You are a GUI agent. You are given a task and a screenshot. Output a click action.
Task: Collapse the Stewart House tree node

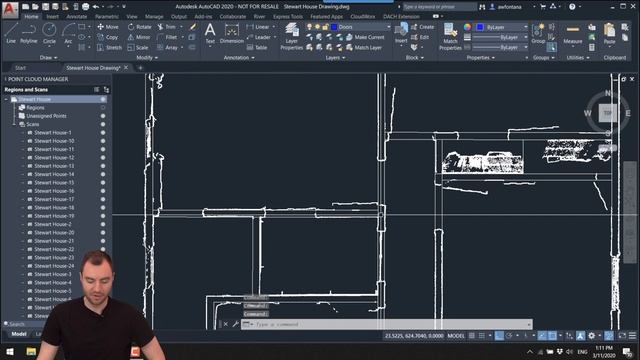coord(6,99)
